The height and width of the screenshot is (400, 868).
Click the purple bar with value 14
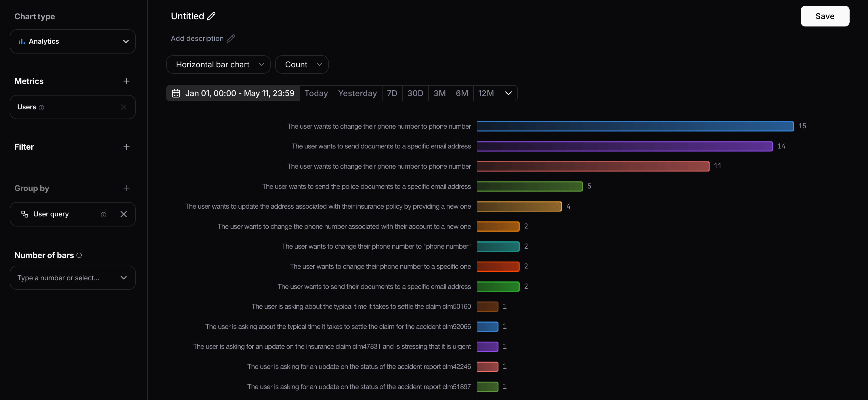tap(625, 146)
